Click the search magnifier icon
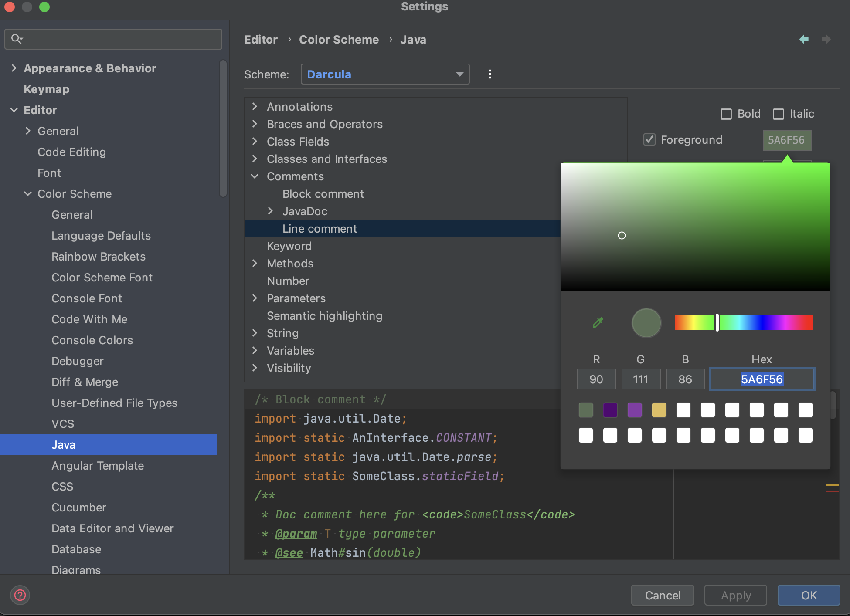The height and width of the screenshot is (616, 850). (17, 39)
